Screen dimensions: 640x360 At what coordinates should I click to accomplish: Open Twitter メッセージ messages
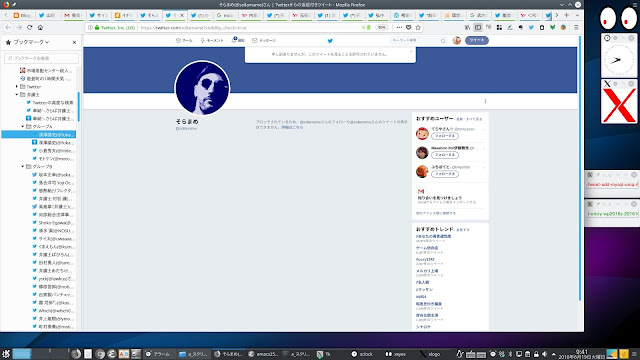[x=264, y=40]
